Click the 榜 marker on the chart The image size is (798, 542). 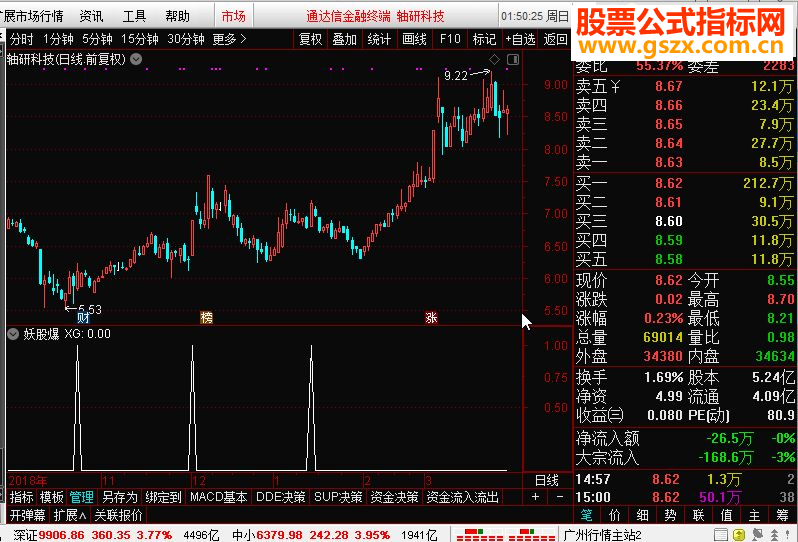click(206, 318)
